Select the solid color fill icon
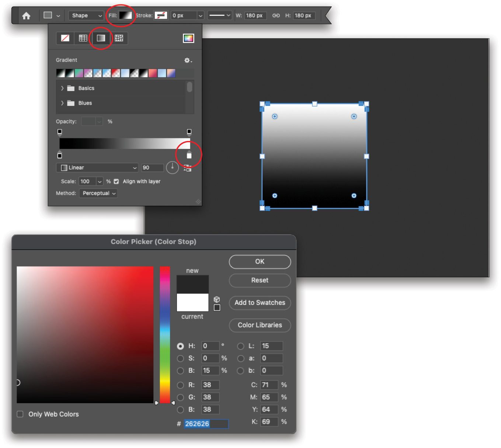Viewport: 501px width, 448px height. click(x=83, y=38)
